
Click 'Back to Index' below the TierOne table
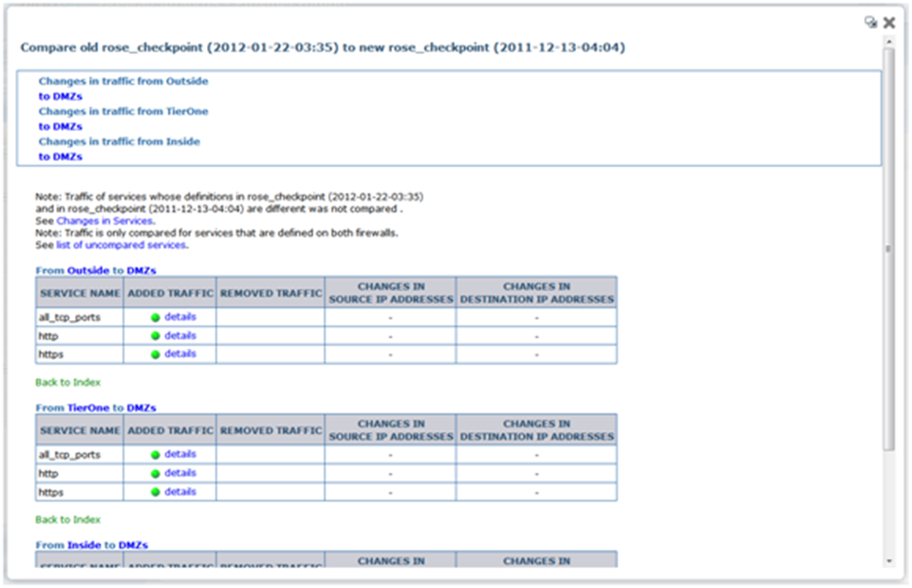click(68, 520)
